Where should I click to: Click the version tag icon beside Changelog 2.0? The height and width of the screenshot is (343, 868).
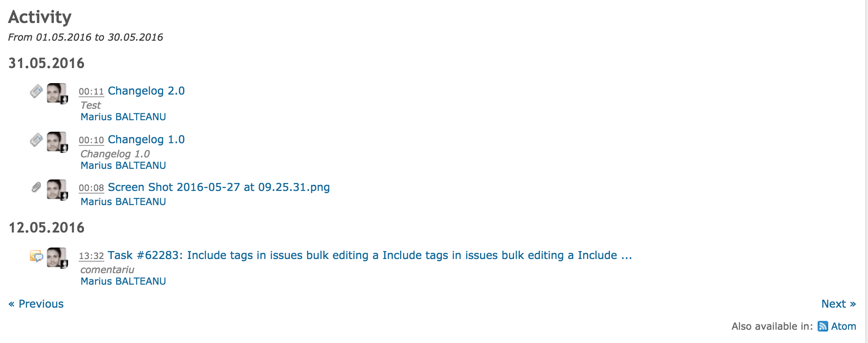click(36, 91)
